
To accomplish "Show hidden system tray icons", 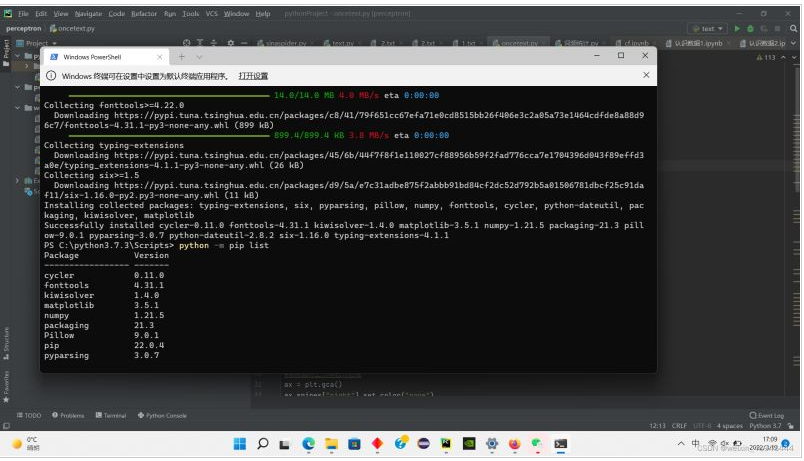I will pos(681,444).
